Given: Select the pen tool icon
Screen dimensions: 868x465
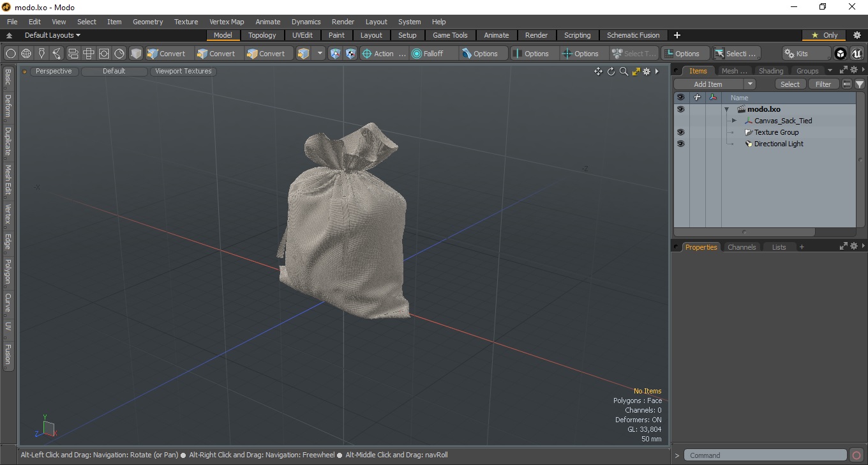Looking at the screenshot, I should point(41,54).
